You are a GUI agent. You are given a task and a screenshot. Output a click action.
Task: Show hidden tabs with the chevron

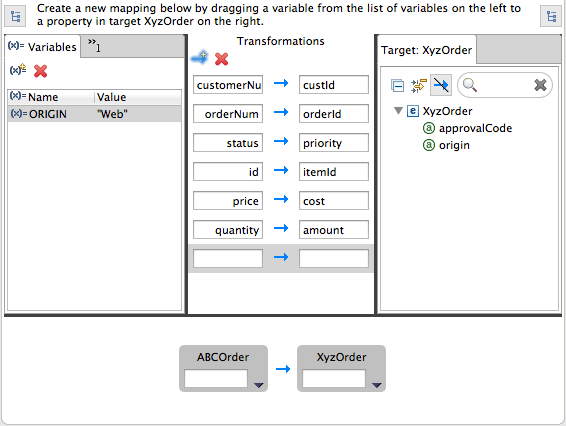click(95, 45)
